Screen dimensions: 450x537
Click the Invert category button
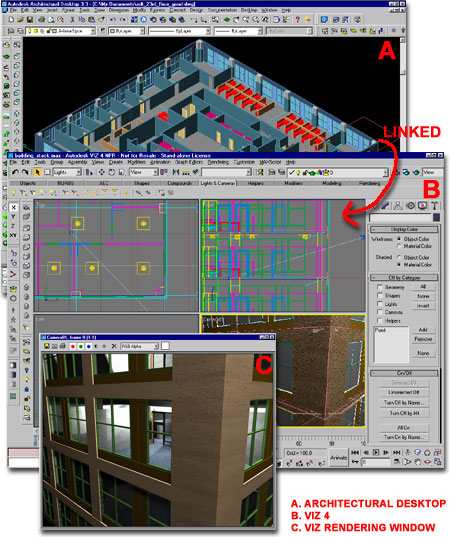423,305
